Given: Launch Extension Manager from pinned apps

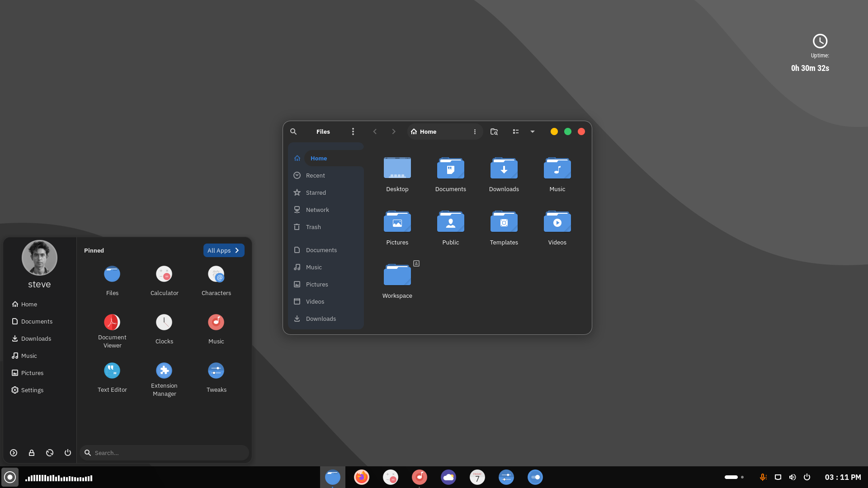Looking at the screenshot, I should (164, 371).
